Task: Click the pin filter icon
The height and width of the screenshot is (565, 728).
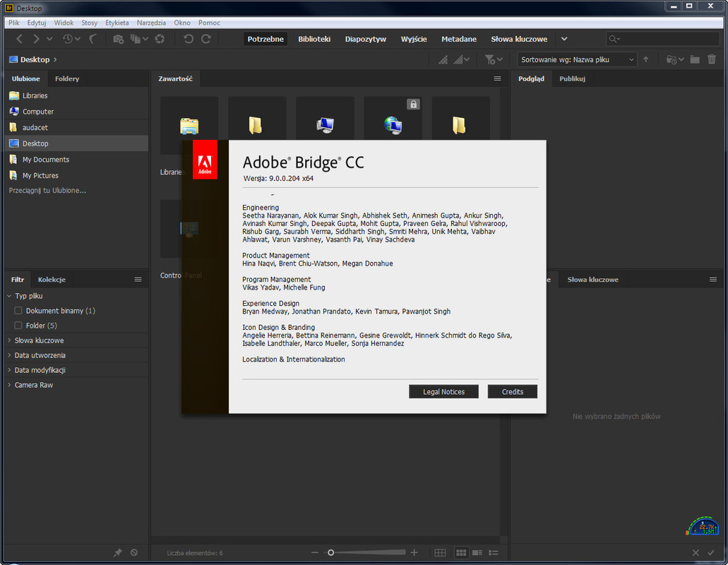Action: point(117,552)
